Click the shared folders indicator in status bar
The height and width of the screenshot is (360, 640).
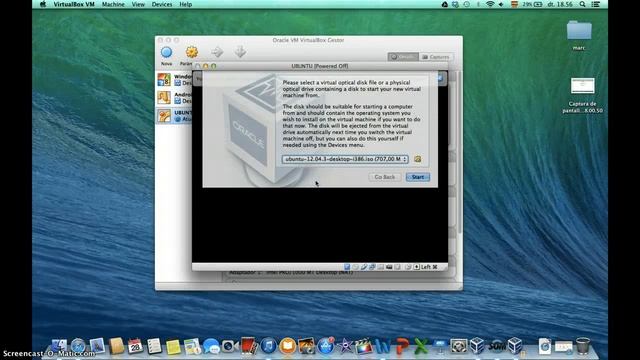[380, 267]
